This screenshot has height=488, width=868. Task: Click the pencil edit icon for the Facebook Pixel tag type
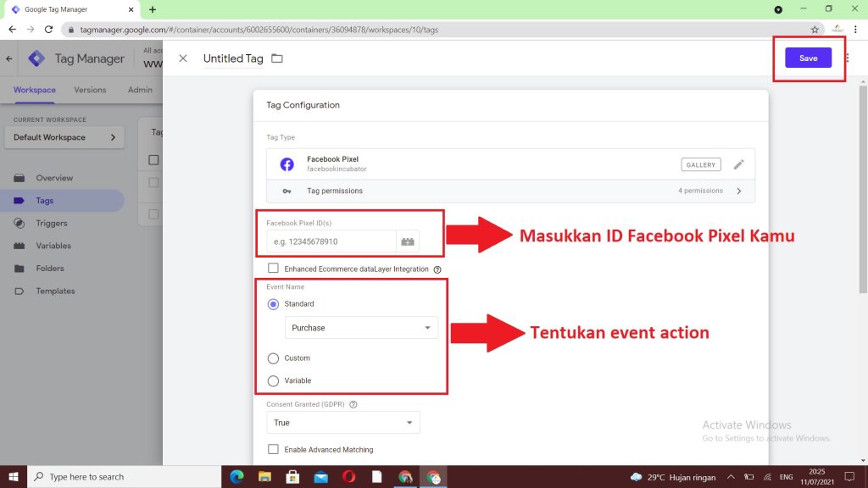pyautogui.click(x=738, y=164)
